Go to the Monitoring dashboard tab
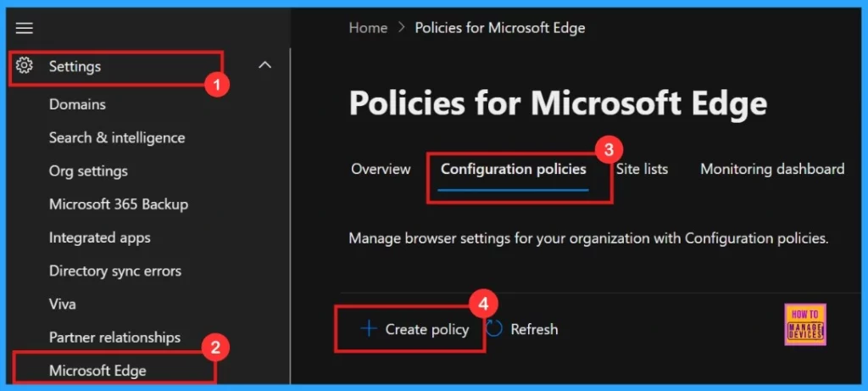The height and width of the screenshot is (391, 868). click(x=771, y=169)
